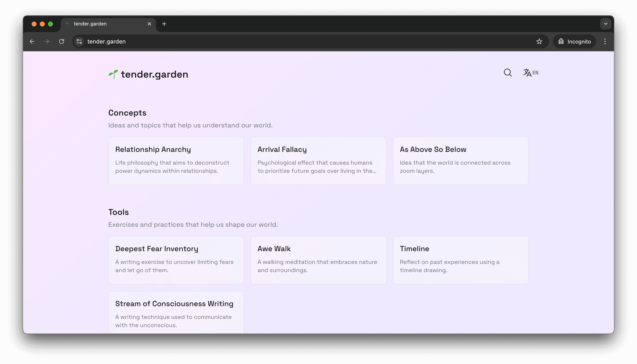The width and height of the screenshot is (637, 364).
Task: Click 'A walking meditation' description text
Action: click(317, 266)
